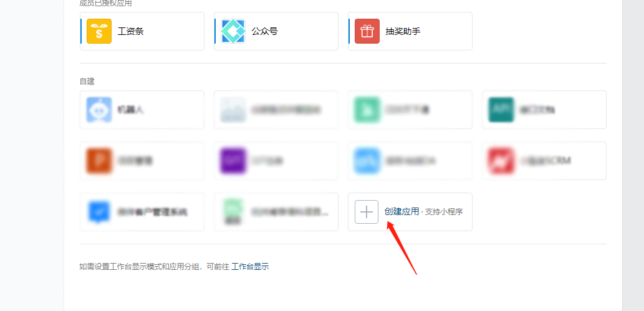The height and width of the screenshot is (311, 644).
Task: Open the orange P app icon
Action: pos(99,161)
